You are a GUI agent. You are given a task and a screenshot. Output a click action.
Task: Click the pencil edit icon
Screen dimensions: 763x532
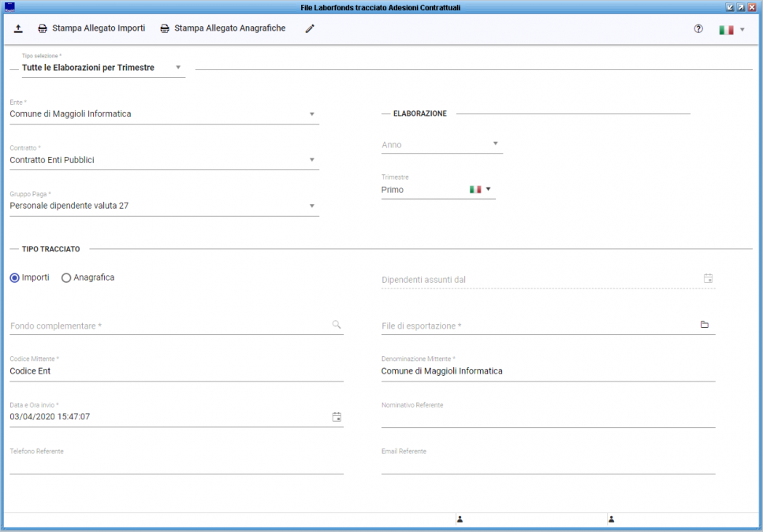[310, 29]
